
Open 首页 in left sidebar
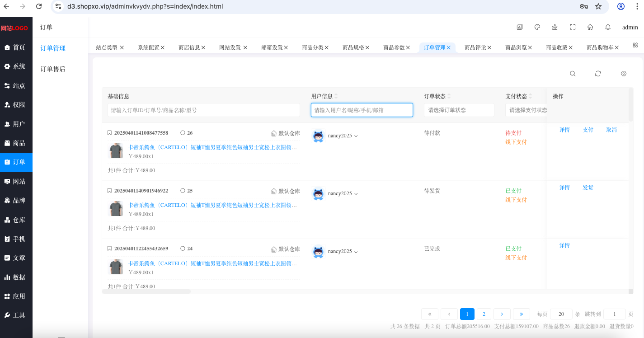(x=16, y=47)
